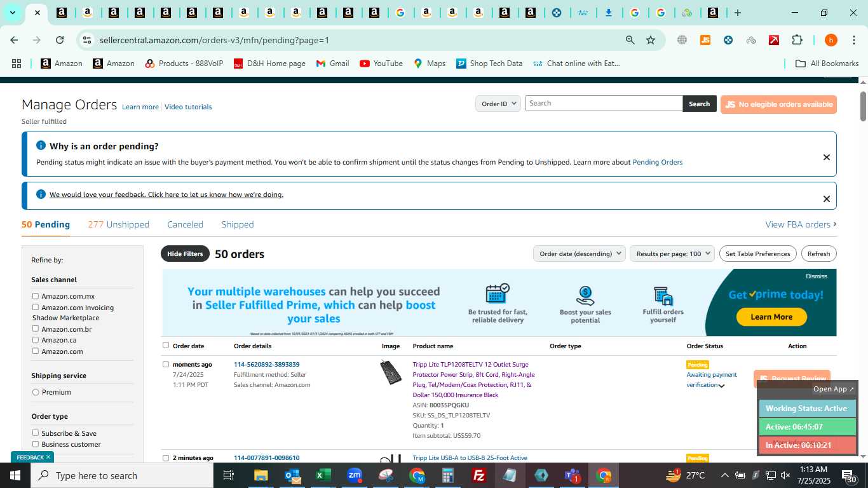Open the Order ID search type dropdown

[x=498, y=104]
